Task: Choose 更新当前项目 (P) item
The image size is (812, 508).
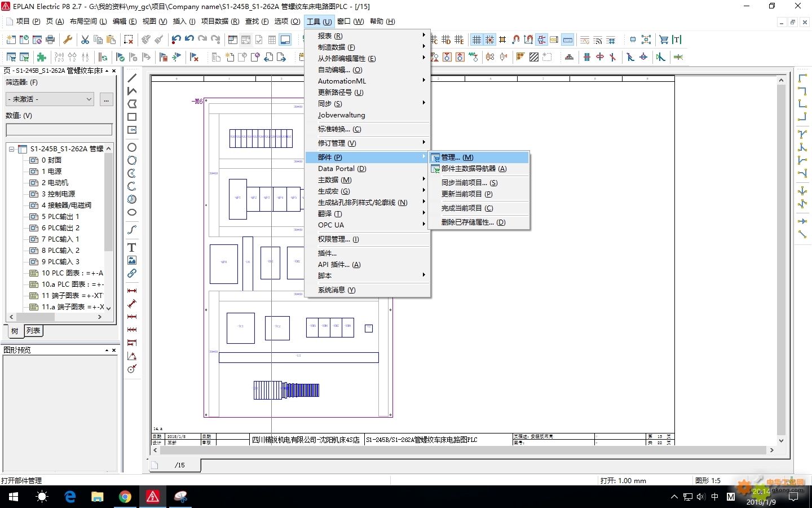Action: (479, 194)
